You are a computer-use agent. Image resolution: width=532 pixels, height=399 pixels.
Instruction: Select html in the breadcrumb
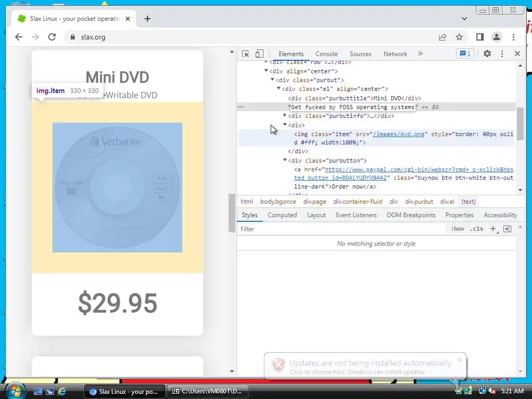[247, 202]
